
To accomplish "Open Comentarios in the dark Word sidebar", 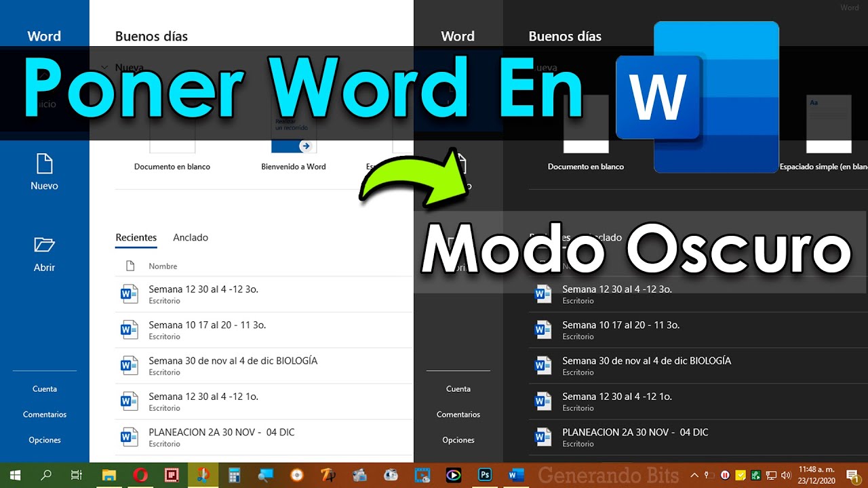I will point(458,414).
